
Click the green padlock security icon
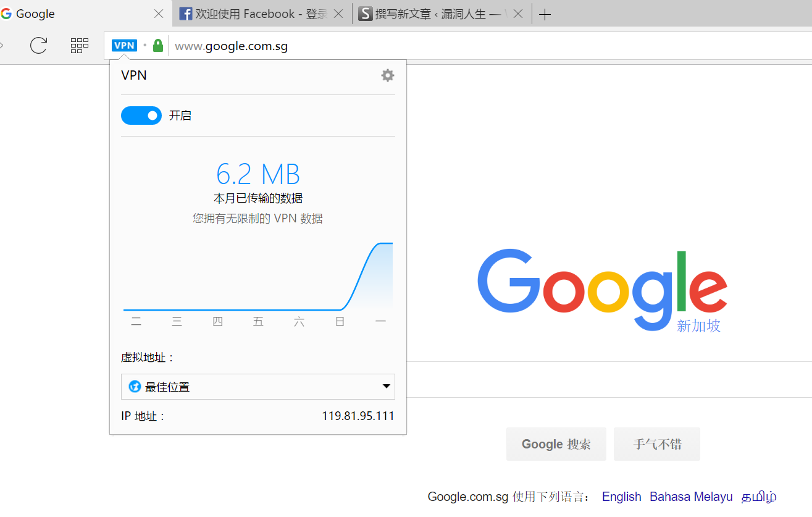[x=158, y=45]
